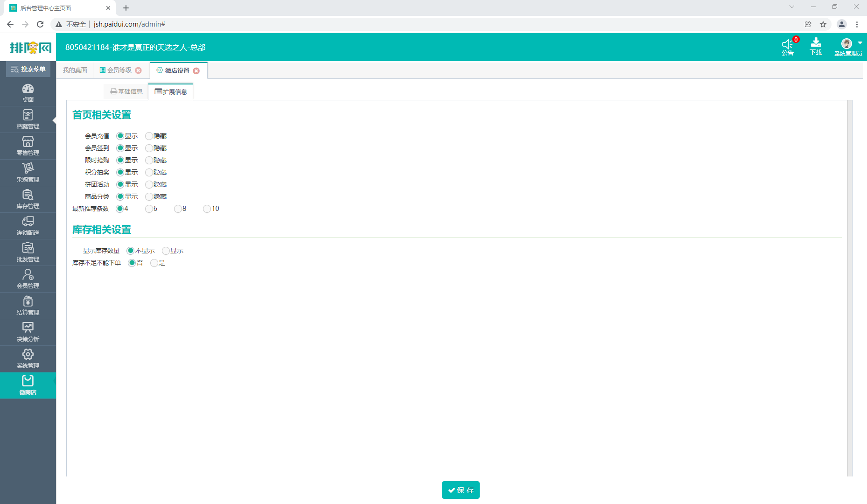Close the 后台管理中心主页面 browser tab
The width and height of the screenshot is (867, 504).
click(108, 8)
